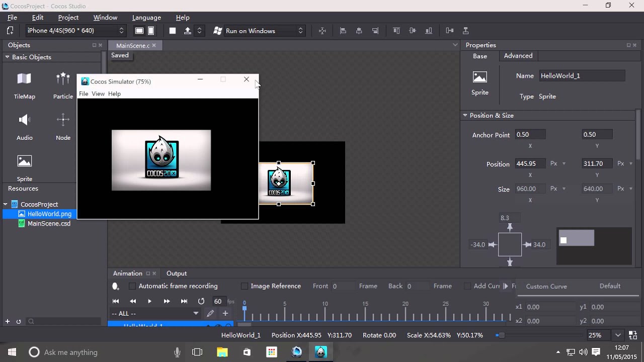Click the new file icon in toolbar

tap(10, 31)
